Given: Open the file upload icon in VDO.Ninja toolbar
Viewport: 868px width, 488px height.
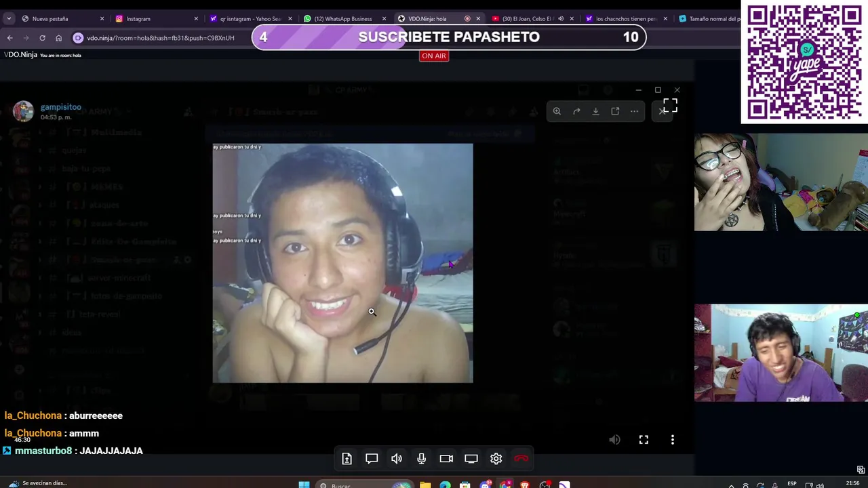Looking at the screenshot, I should coord(347,459).
